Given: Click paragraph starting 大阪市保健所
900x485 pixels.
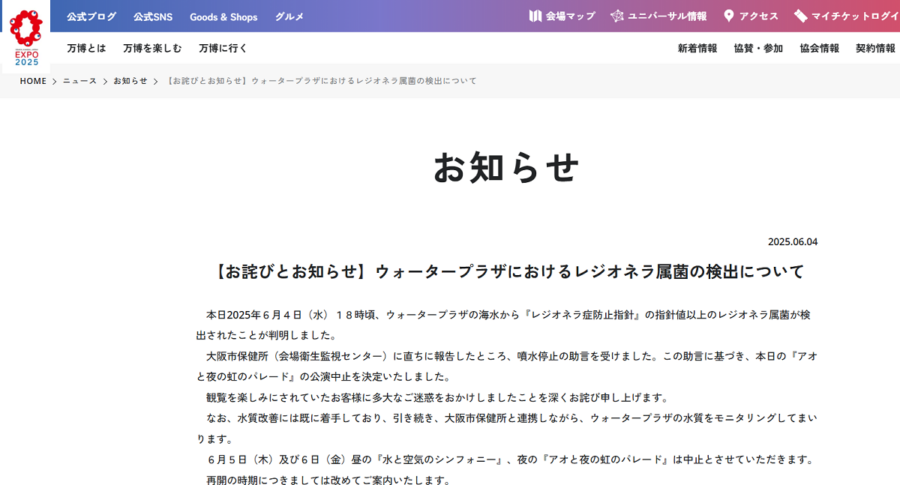Looking at the screenshot, I should point(507,366).
